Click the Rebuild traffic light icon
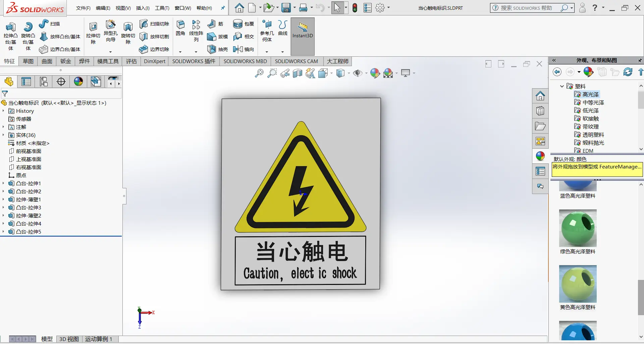Image resolution: width=644 pixels, height=344 pixels. click(x=355, y=8)
